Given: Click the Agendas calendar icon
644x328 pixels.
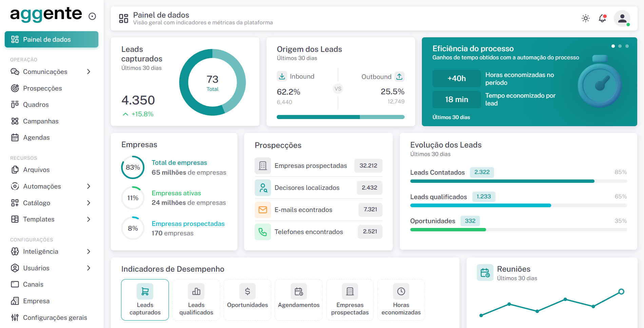Looking at the screenshot, I should click(15, 137).
